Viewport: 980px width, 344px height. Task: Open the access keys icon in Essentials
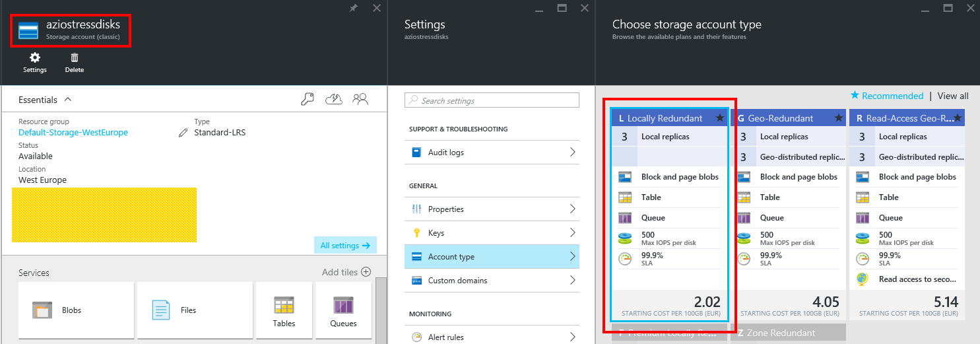coord(308,99)
